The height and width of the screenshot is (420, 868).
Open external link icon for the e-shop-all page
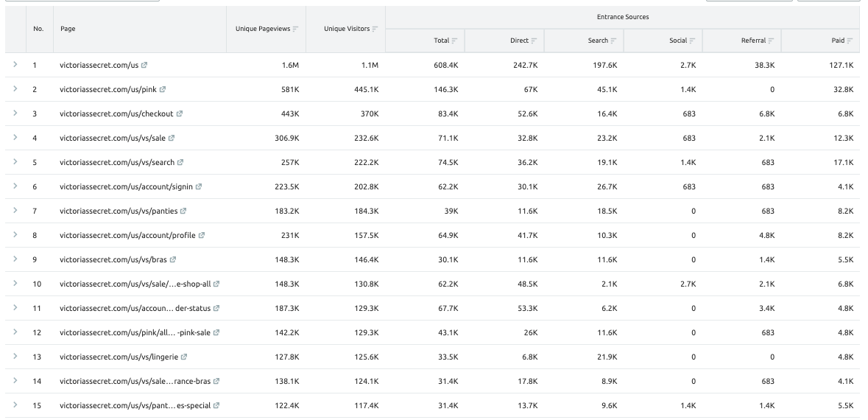216,284
